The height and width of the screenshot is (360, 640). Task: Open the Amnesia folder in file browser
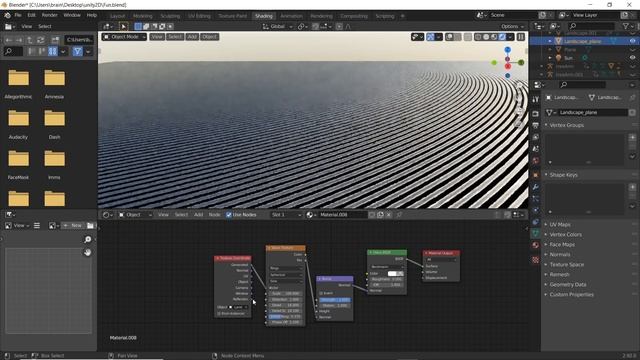click(54, 84)
